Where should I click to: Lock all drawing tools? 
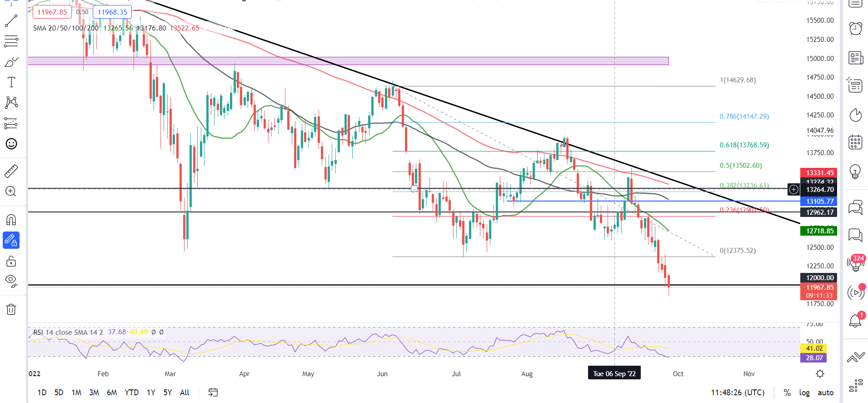(11, 261)
